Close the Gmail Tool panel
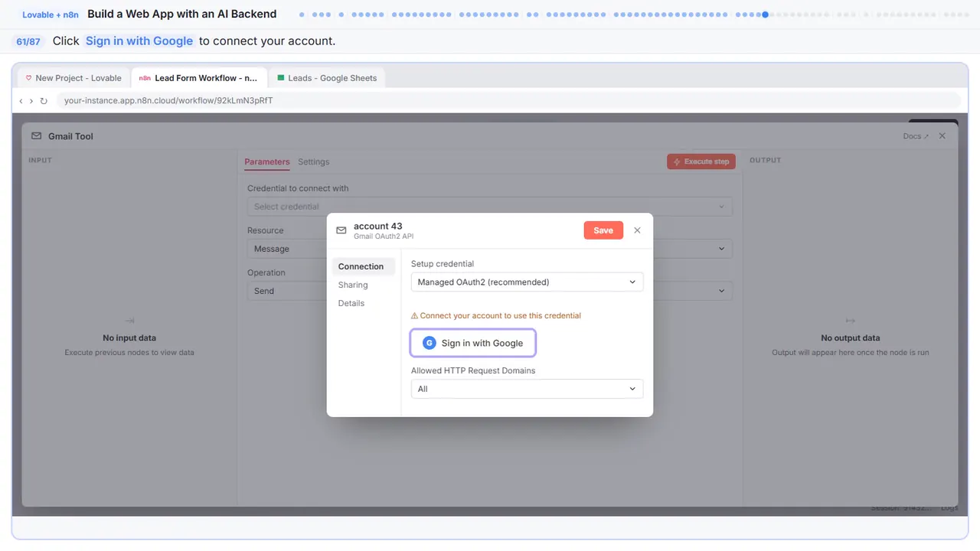Image resolution: width=980 pixels, height=551 pixels. tap(942, 135)
